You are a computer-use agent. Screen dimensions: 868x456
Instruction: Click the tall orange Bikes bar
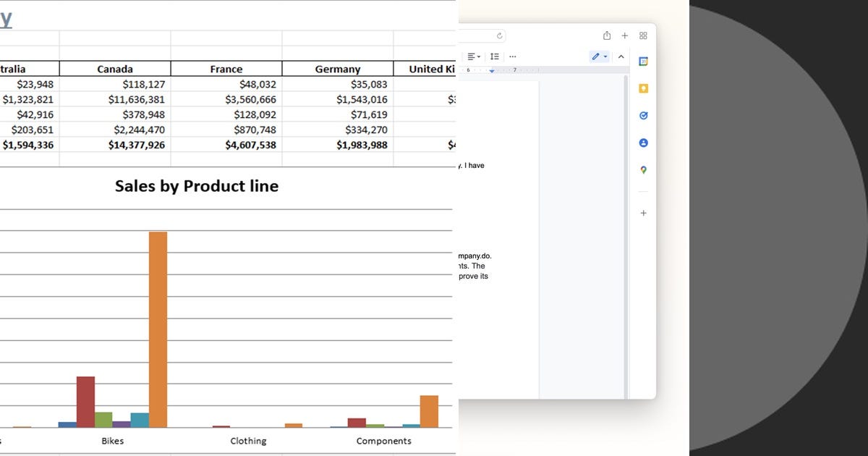click(158, 329)
